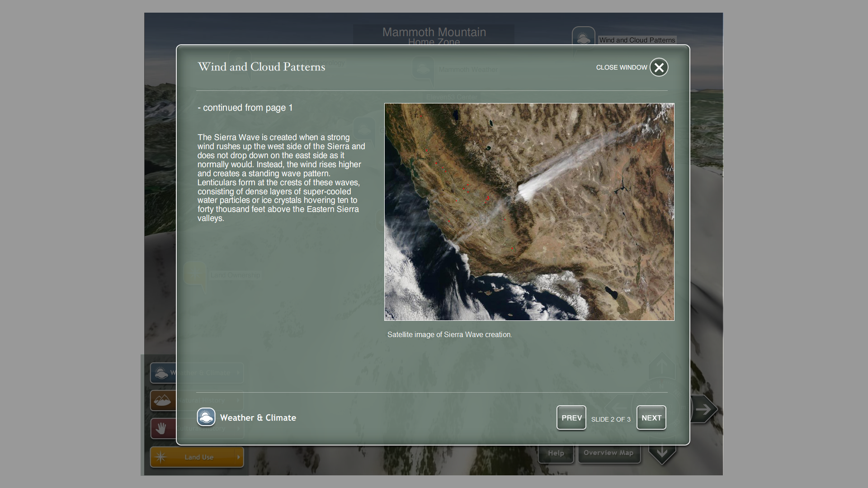Click the Weather & Climate footer icon

(206, 417)
